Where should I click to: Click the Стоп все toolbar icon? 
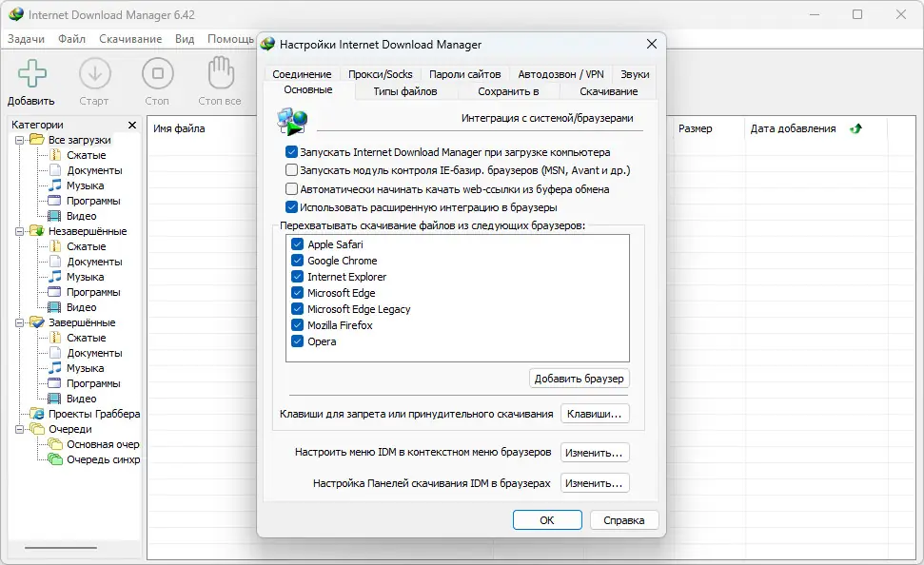pos(219,72)
